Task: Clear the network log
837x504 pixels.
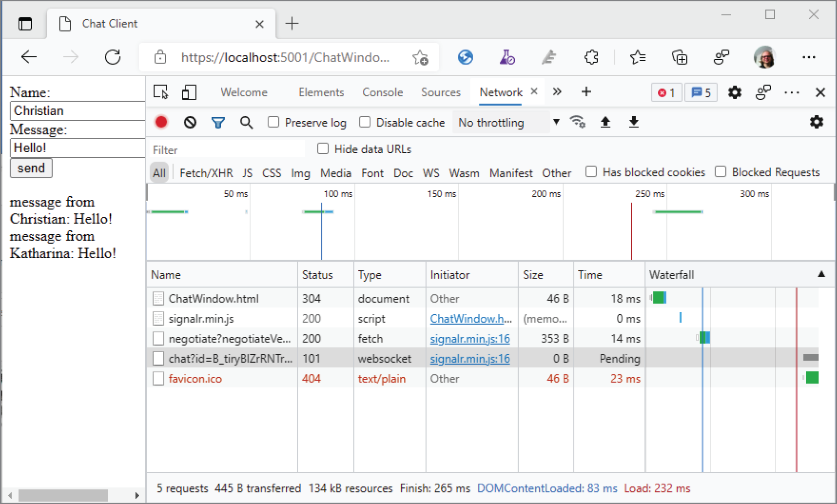Action: click(189, 122)
